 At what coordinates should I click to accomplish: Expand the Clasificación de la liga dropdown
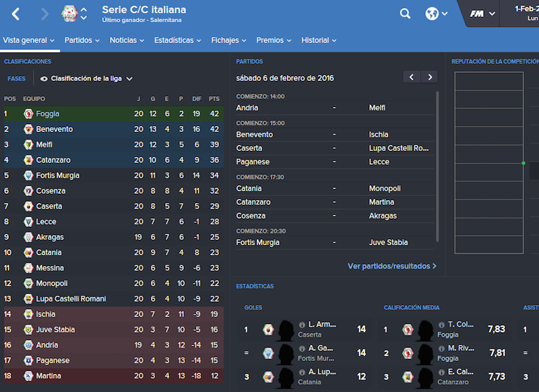tap(87, 79)
